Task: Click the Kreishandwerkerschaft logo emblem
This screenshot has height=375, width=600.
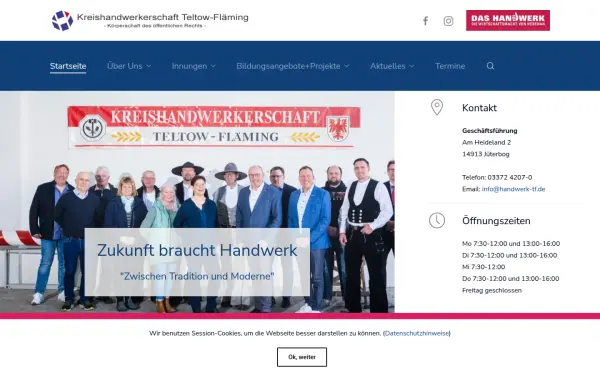Action: pos(62,21)
